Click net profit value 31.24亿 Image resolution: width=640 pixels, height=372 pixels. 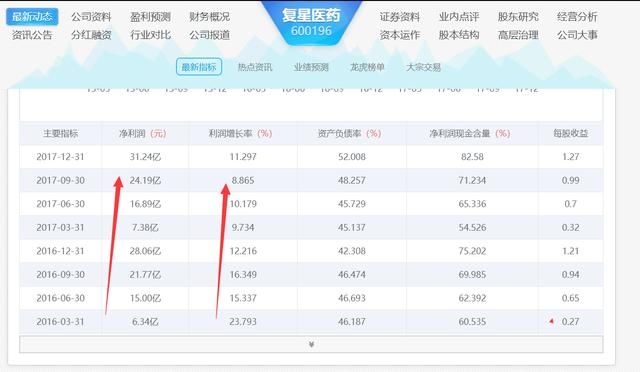[145, 157]
